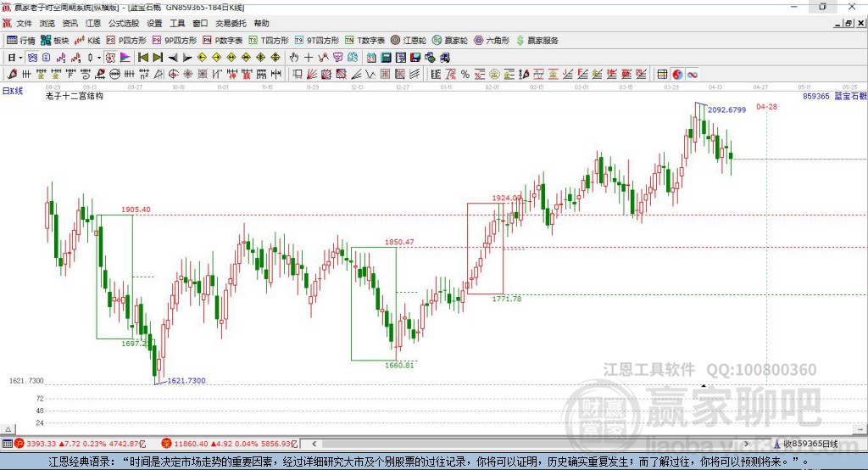Expand the 日 period dropdown arrow
The width and height of the screenshot is (868, 470).
[x=20, y=58]
